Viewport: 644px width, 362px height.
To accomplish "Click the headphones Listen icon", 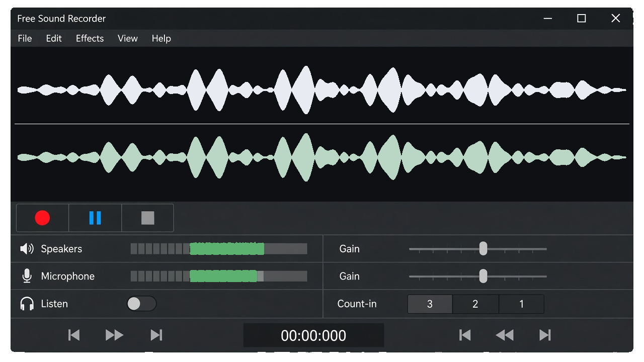I will [x=27, y=304].
